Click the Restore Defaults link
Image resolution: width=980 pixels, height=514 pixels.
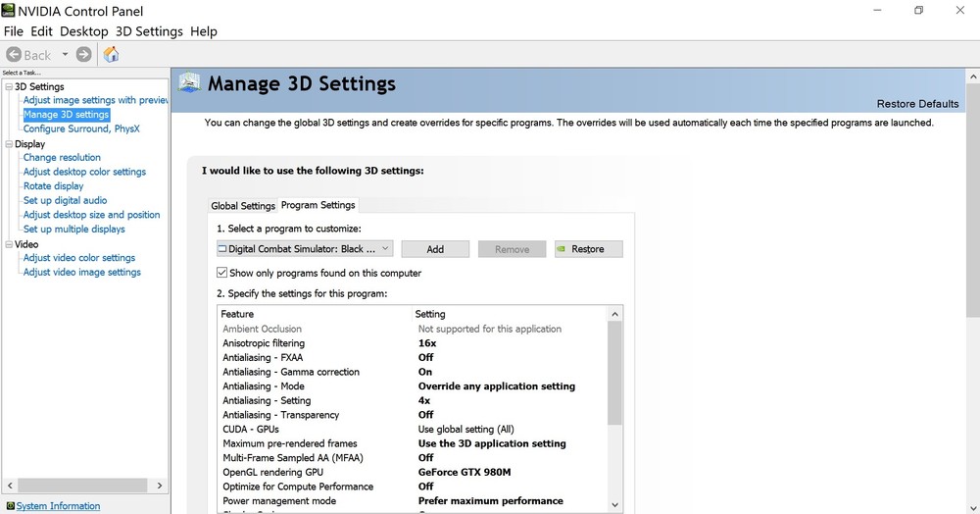[917, 104]
